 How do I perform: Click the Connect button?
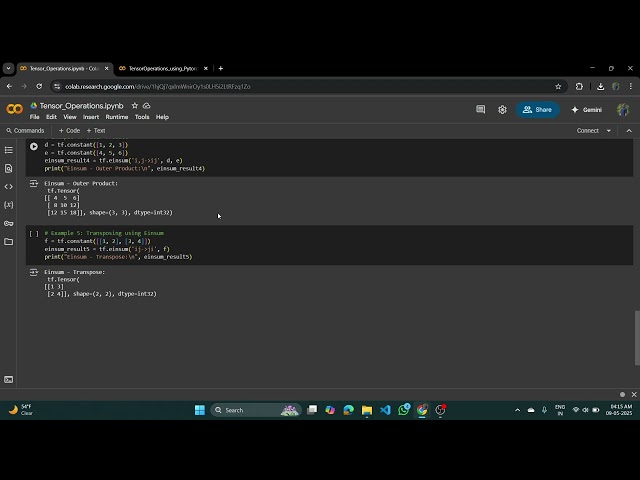(x=588, y=131)
